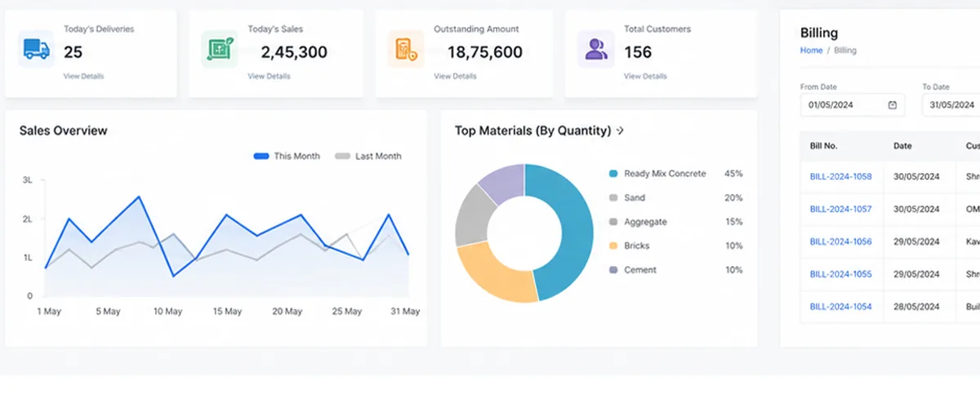This screenshot has height=408, width=980.
Task: Open bill BILL-2024-1056
Action: coord(840,242)
